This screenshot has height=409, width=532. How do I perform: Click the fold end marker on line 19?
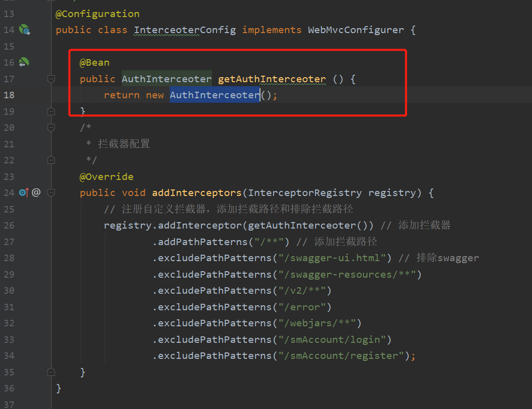coord(51,111)
